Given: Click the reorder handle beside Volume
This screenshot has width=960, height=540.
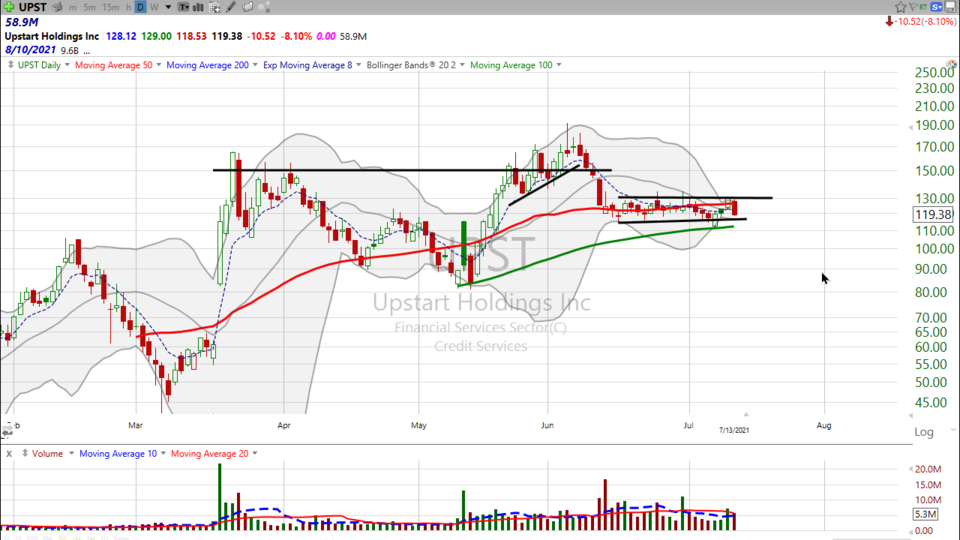Looking at the screenshot, I should click(x=25, y=453).
